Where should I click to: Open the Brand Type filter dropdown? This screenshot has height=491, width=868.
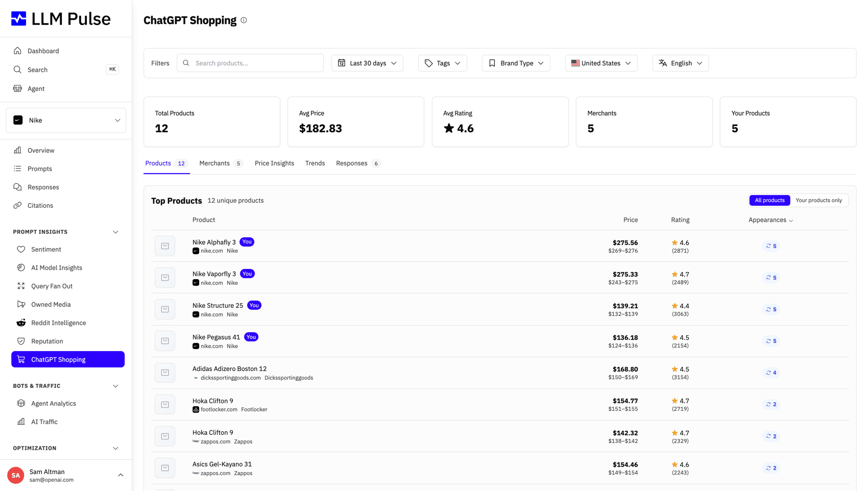516,63
